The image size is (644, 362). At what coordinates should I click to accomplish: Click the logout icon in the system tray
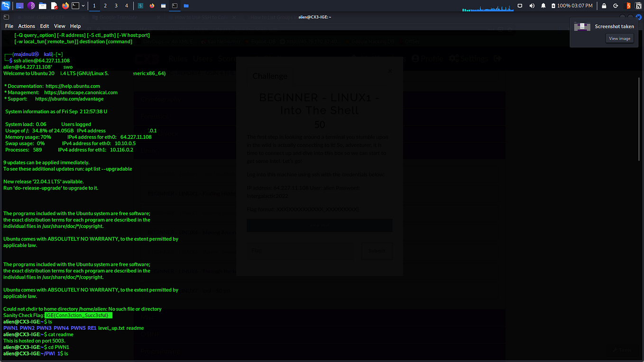coord(616,6)
